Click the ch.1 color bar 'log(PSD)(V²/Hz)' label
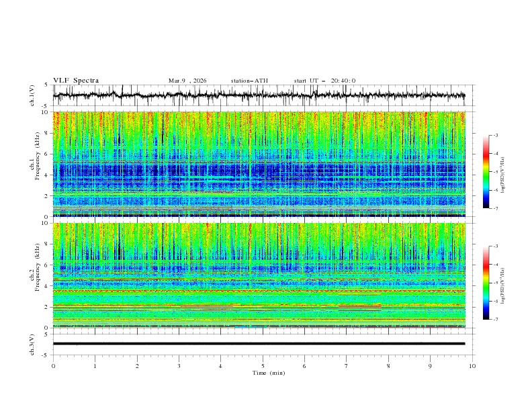532x411 pixels. tap(503, 175)
